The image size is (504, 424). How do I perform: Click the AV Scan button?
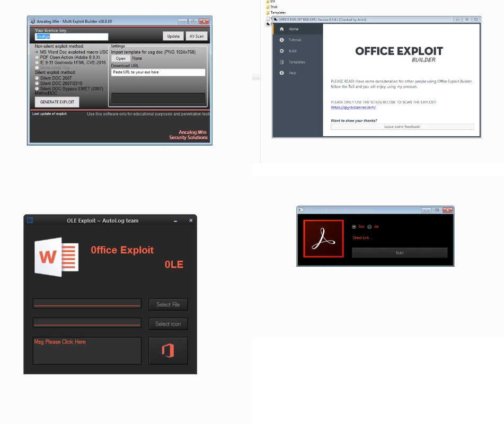click(196, 37)
